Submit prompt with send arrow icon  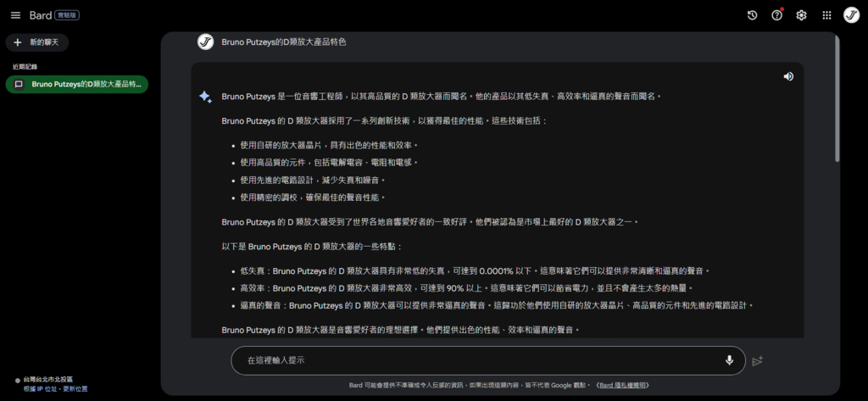(x=757, y=361)
